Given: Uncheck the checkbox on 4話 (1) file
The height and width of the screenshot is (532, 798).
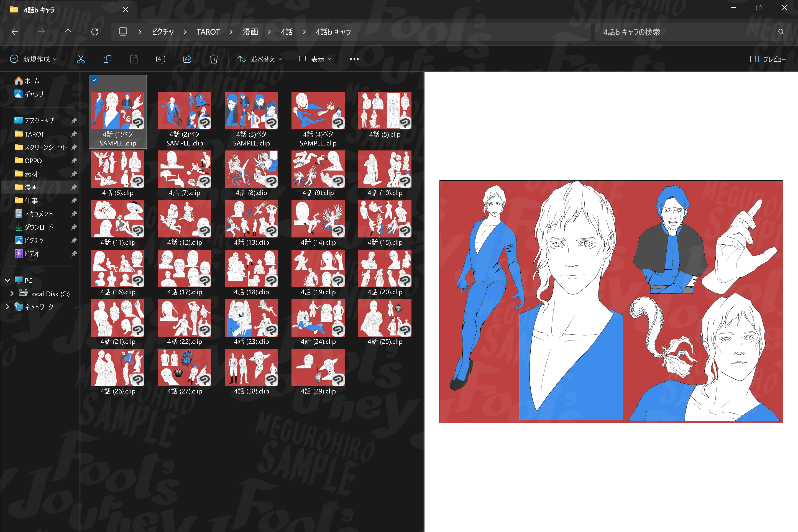Looking at the screenshot, I should 95,80.
